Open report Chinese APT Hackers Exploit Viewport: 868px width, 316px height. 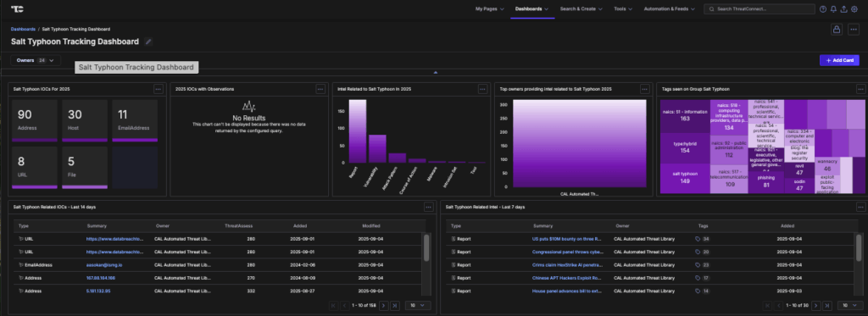566,278
